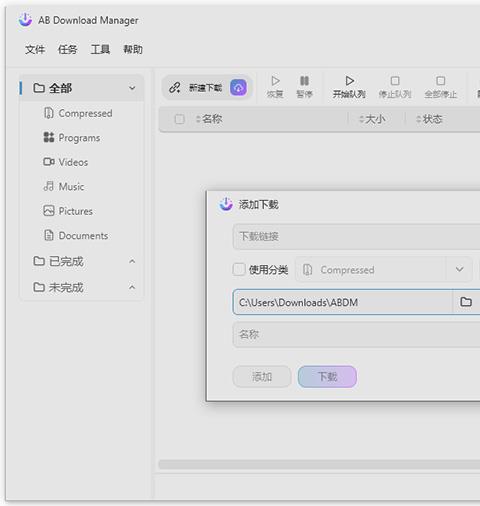Enable the 使用分类 checkbox
This screenshot has height=506, width=480.
tap(239, 269)
